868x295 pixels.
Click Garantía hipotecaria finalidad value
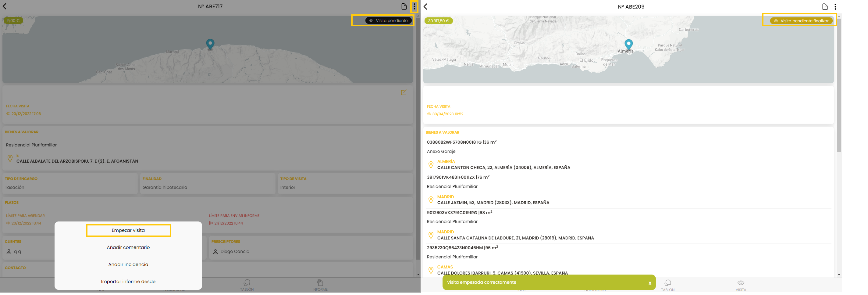click(165, 187)
